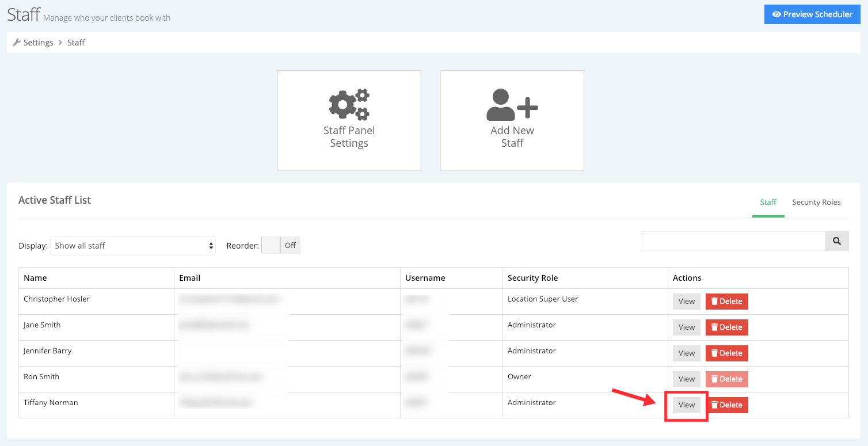Click the name Tiffany Norman

tap(51, 403)
